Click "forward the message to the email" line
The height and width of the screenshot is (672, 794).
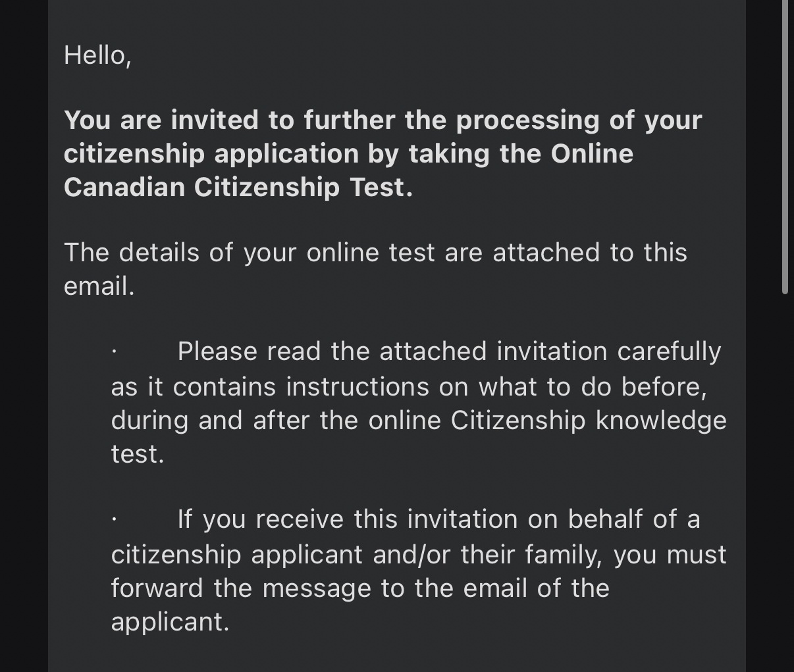(x=359, y=588)
